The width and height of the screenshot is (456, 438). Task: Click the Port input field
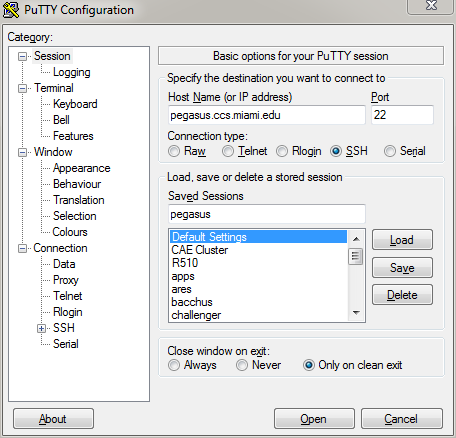tap(402, 115)
